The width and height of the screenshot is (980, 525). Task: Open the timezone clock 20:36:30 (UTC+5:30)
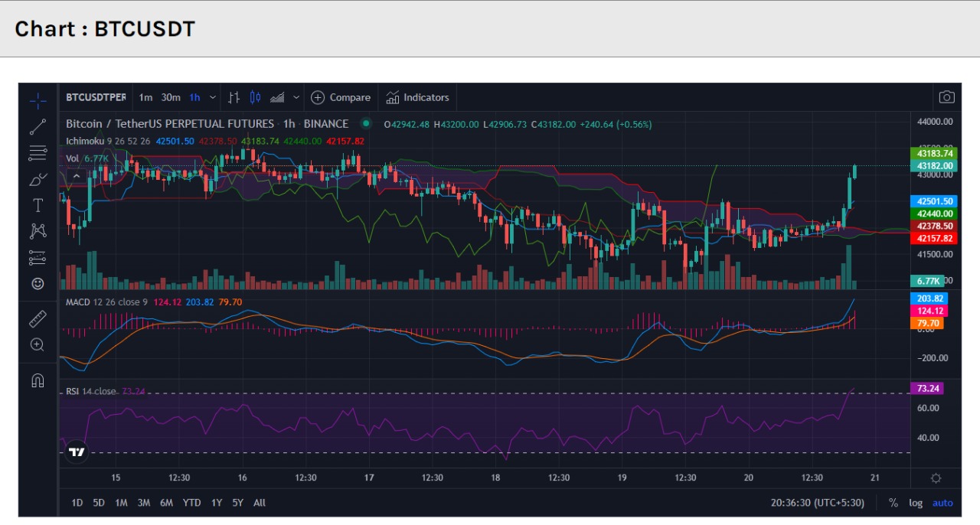point(818,503)
